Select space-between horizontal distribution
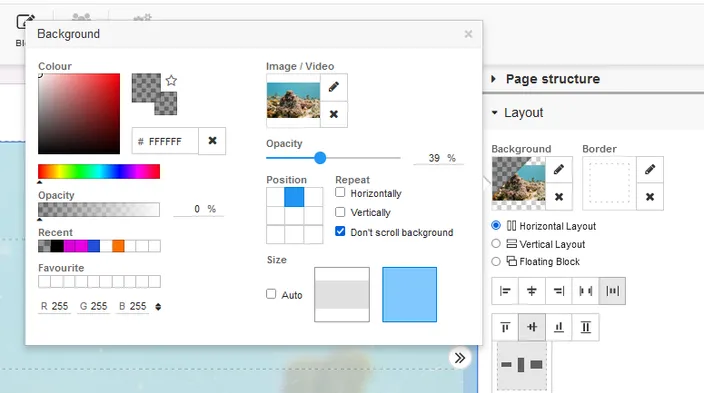The height and width of the screenshot is (393, 704). [x=585, y=291]
